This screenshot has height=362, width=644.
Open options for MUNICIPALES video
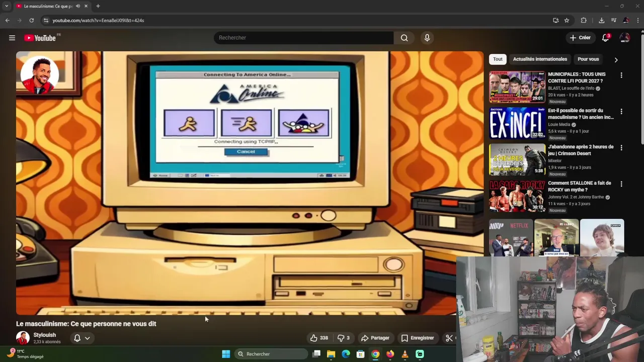621,75
